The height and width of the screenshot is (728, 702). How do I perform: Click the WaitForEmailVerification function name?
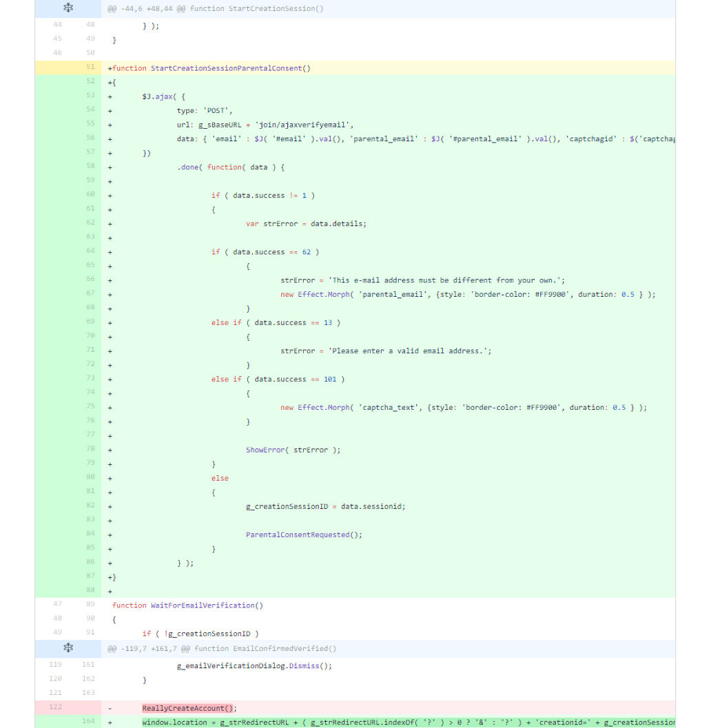pos(203,605)
